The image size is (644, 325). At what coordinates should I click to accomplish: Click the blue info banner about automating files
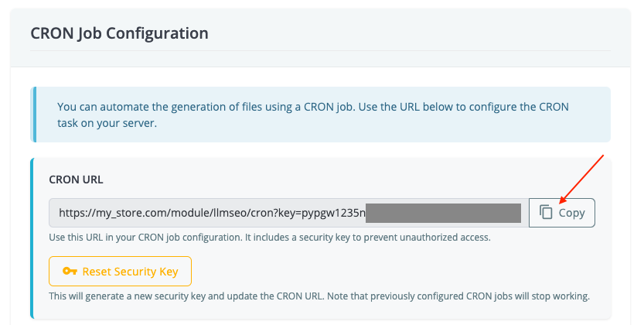(320, 115)
